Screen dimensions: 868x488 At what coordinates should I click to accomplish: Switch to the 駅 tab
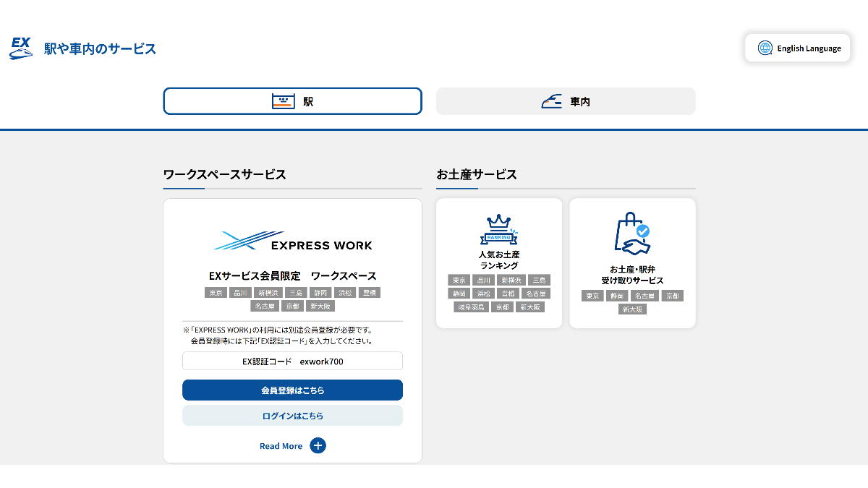292,101
